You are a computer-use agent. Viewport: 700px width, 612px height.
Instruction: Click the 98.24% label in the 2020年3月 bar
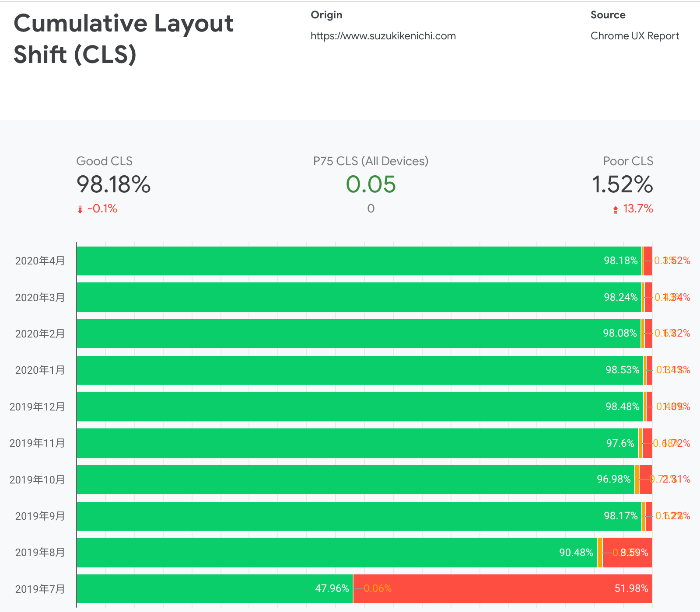pos(621,297)
